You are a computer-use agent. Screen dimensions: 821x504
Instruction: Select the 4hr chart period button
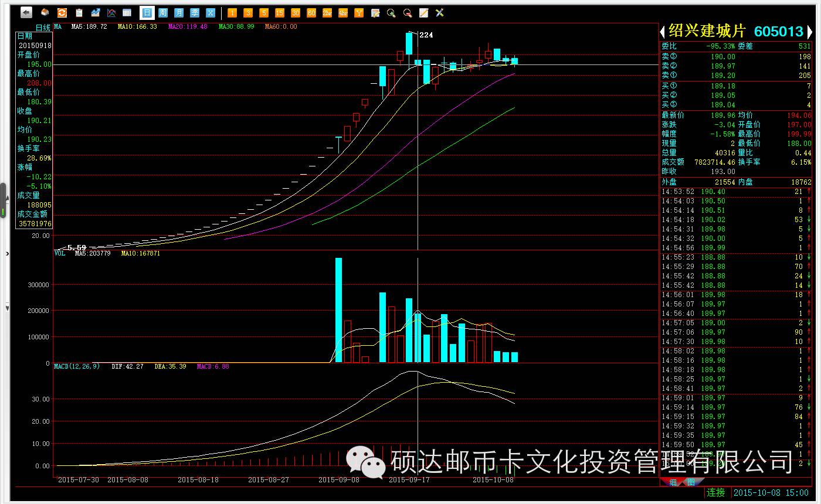click(343, 12)
